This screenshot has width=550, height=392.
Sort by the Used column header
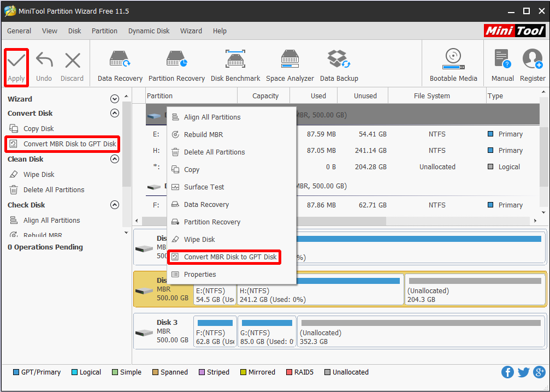[314, 96]
